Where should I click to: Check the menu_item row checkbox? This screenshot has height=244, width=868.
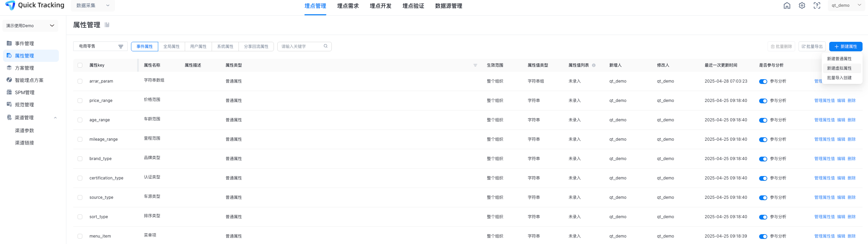coord(80,236)
